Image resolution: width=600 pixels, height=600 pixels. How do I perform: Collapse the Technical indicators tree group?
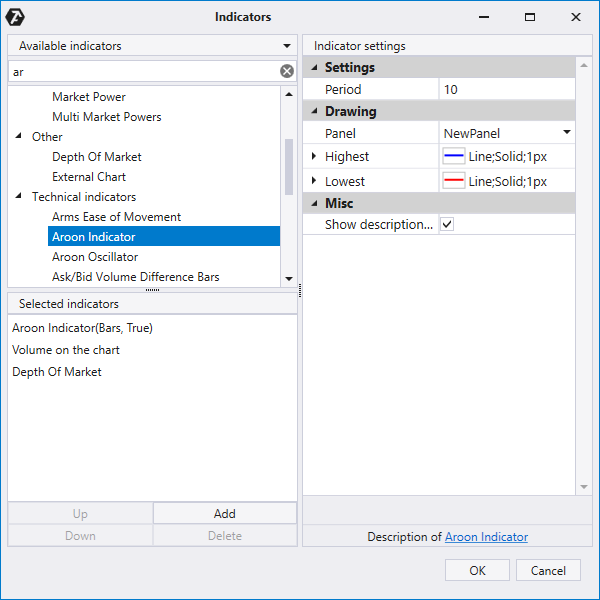coord(18,196)
